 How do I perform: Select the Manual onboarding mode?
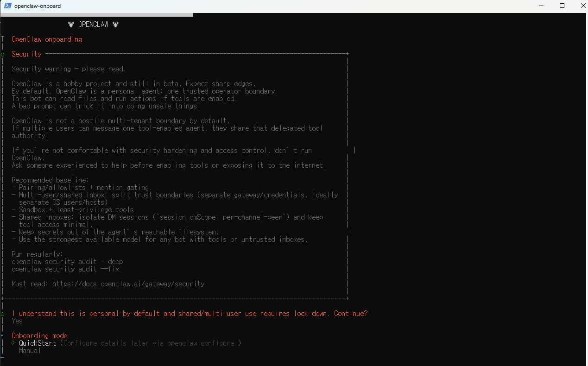pyautogui.click(x=30, y=351)
